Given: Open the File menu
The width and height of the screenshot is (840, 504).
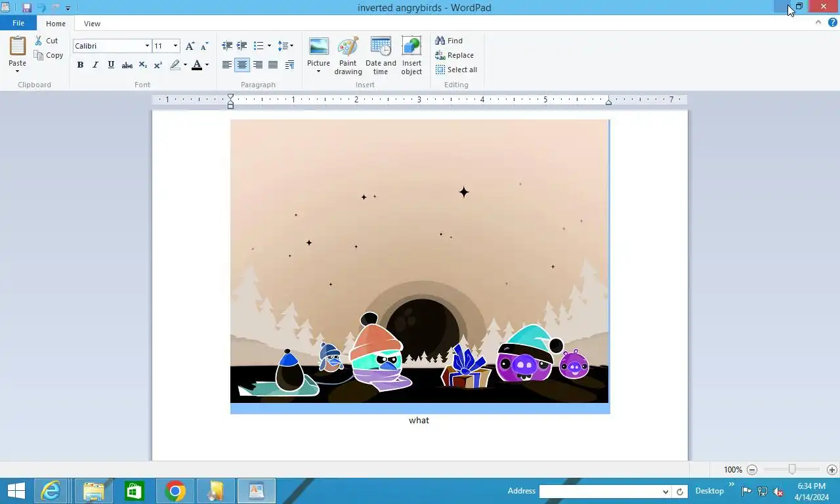Looking at the screenshot, I should (x=18, y=23).
